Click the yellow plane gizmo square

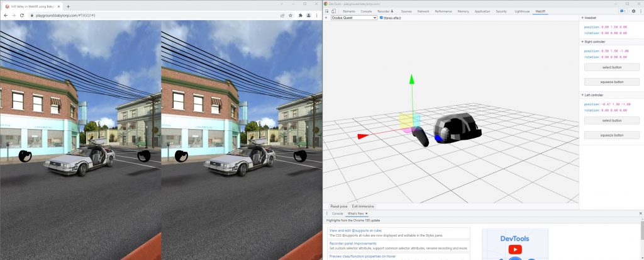point(406,121)
